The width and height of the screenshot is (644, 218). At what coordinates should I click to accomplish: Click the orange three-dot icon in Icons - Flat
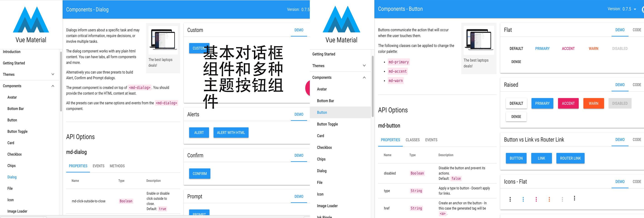[549, 199]
